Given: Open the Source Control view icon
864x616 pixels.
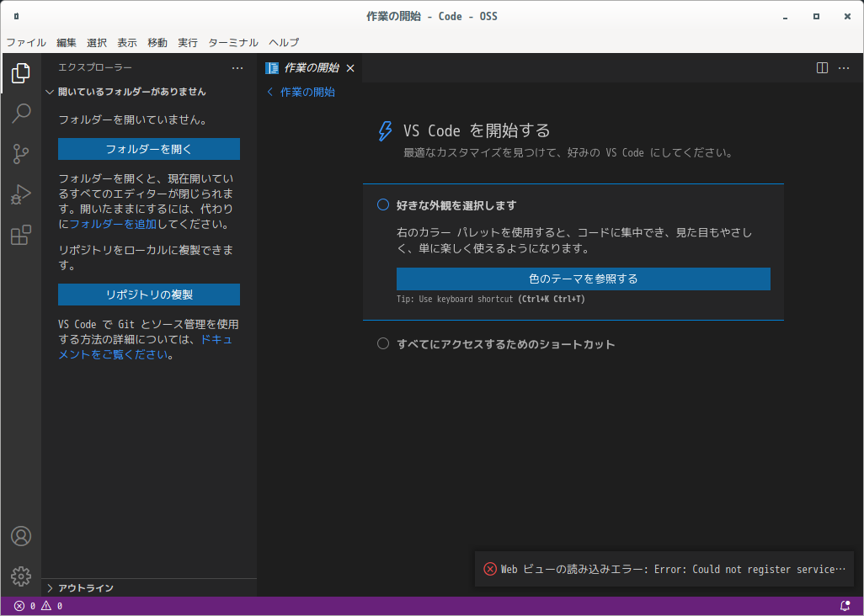Looking at the screenshot, I should click(21, 154).
